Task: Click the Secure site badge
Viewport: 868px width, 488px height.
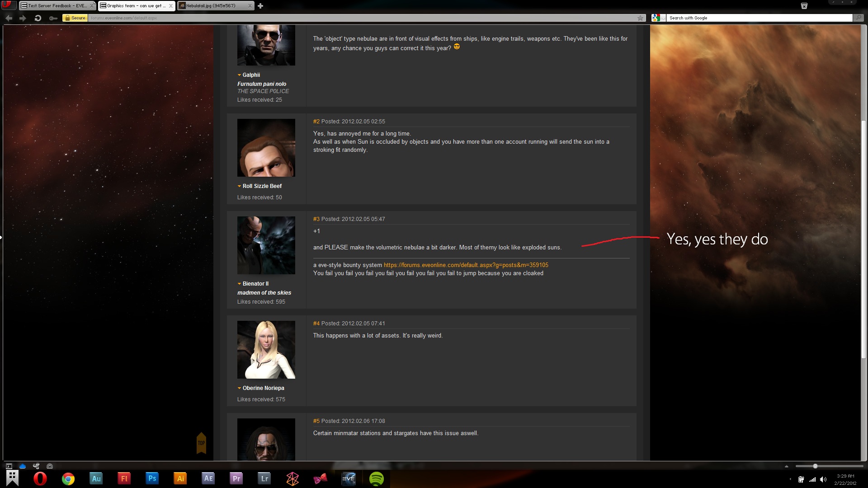Action: pyautogui.click(x=75, y=18)
